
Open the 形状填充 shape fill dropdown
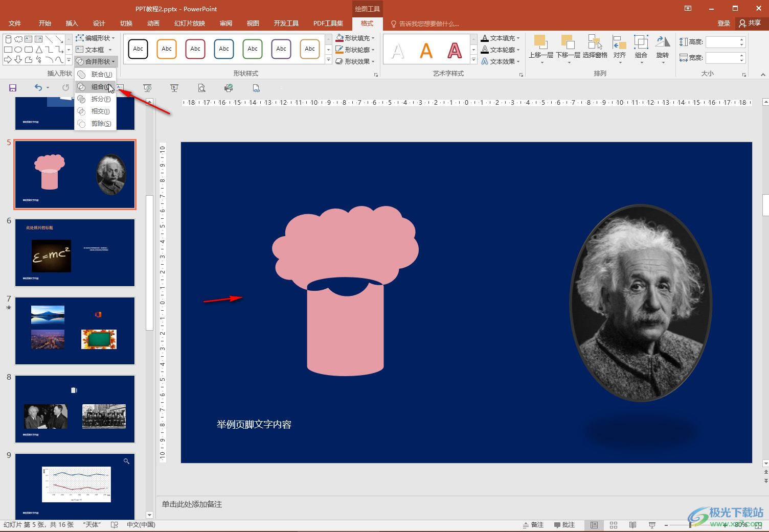coord(355,38)
